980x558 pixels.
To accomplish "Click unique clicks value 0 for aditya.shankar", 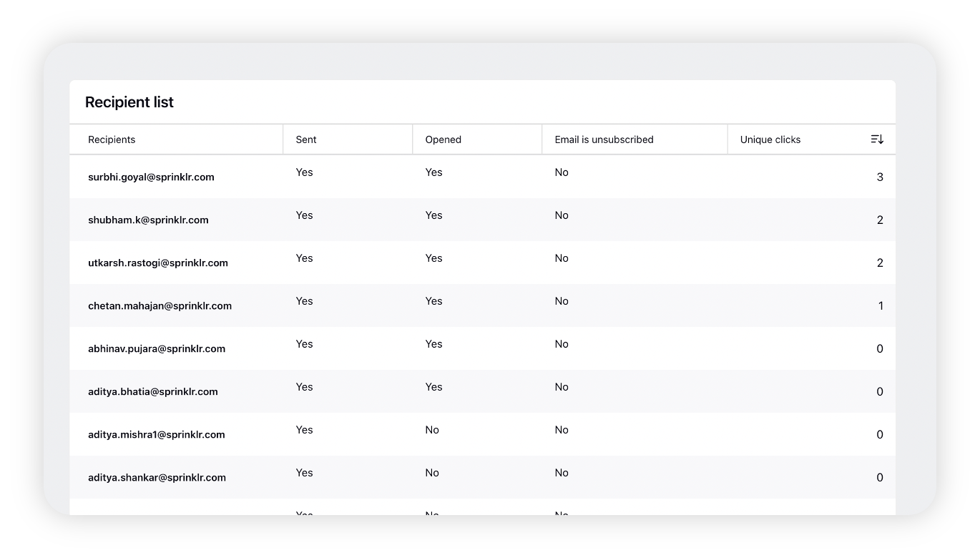I will click(x=880, y=477).
